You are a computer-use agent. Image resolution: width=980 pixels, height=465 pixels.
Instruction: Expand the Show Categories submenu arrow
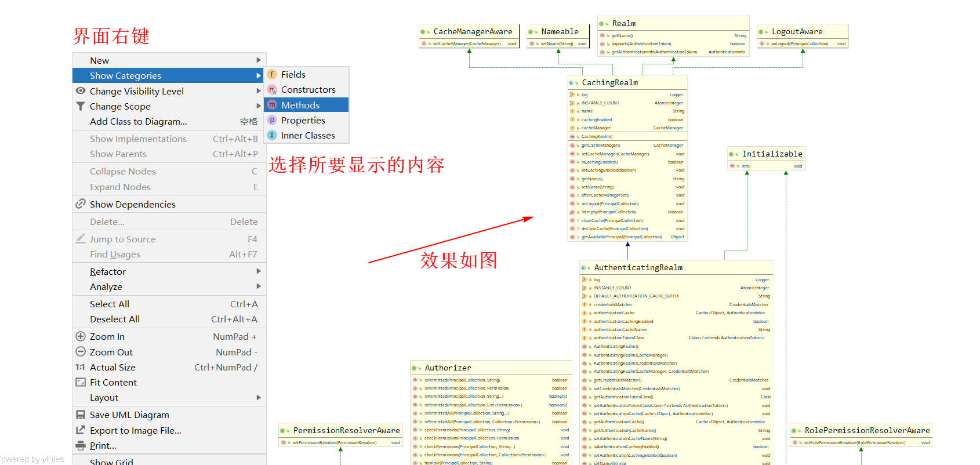click(259, 75)
